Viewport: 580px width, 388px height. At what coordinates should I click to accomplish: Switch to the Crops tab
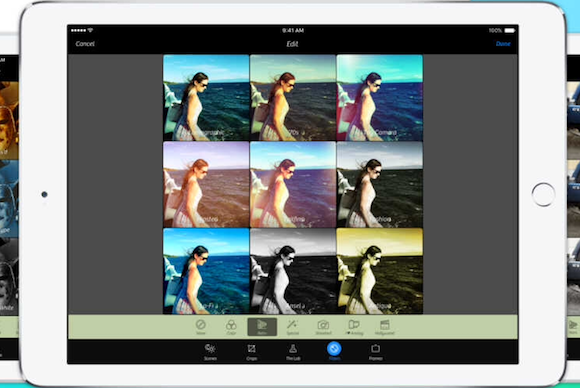click(252, 351)
